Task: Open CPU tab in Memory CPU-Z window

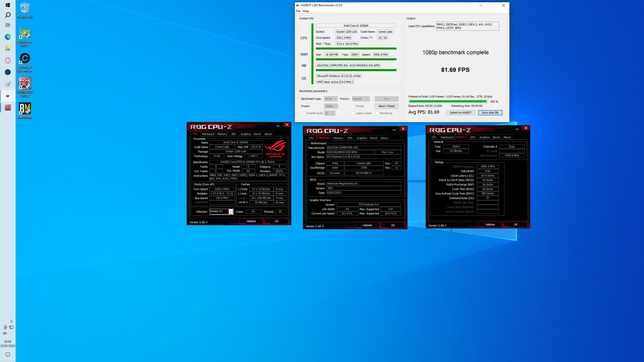Action: click(434, 137)
